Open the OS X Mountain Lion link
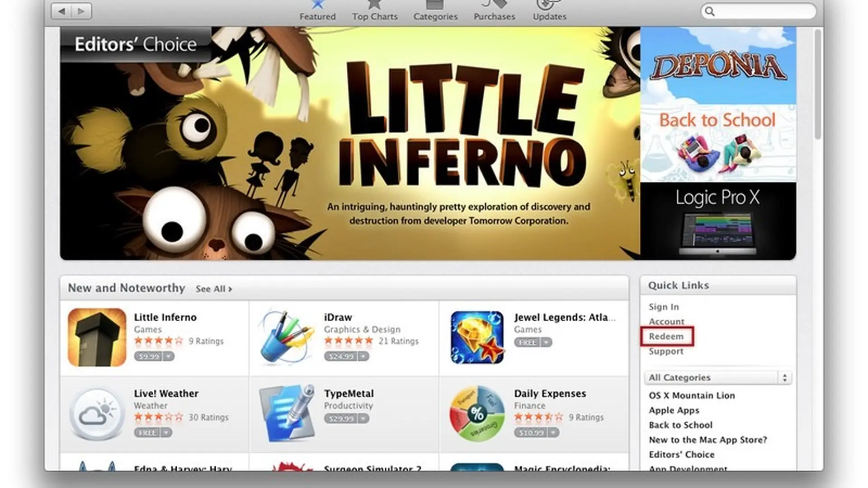 692,395
